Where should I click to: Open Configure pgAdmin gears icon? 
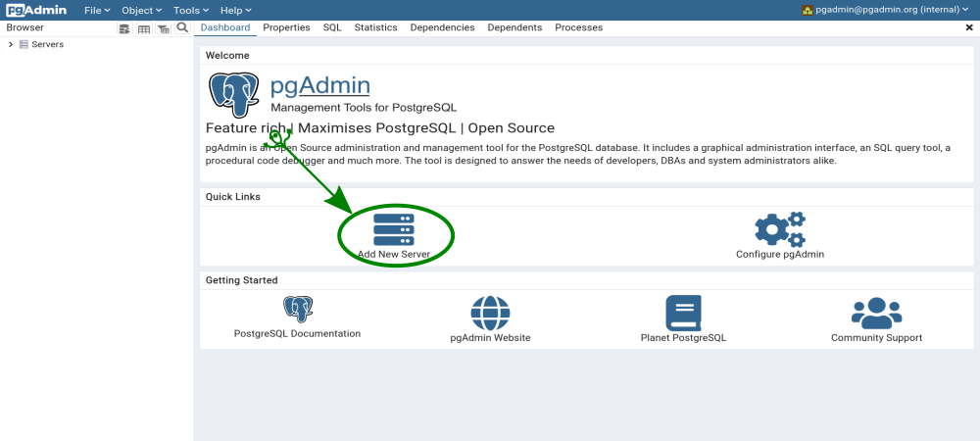780,229
